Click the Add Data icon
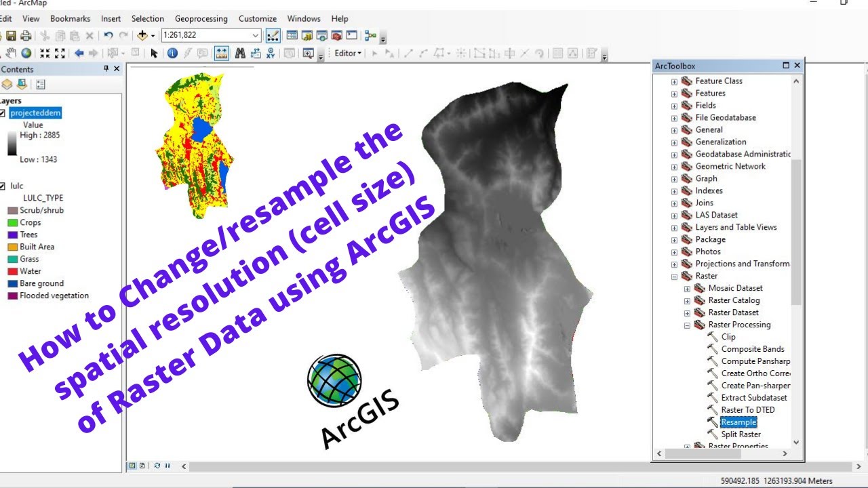Screen dimensions: 868x488 (x=142, y=35)
